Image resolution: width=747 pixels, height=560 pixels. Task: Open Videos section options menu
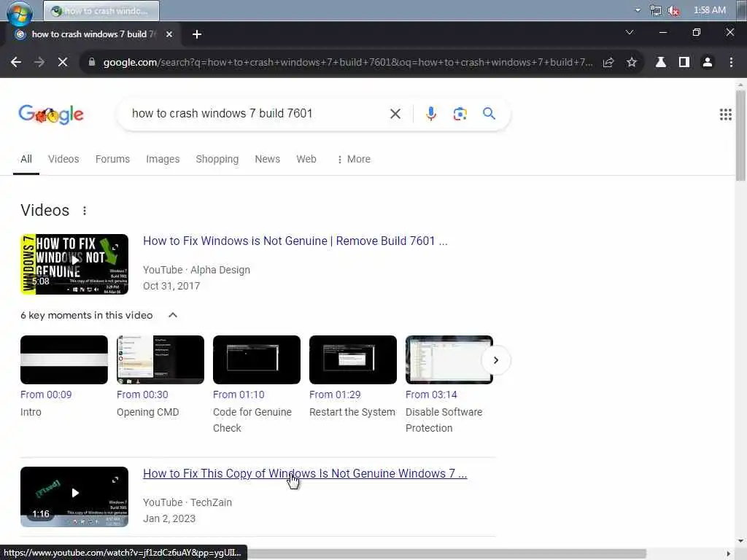pyautogui.click(x=85, y=211)
